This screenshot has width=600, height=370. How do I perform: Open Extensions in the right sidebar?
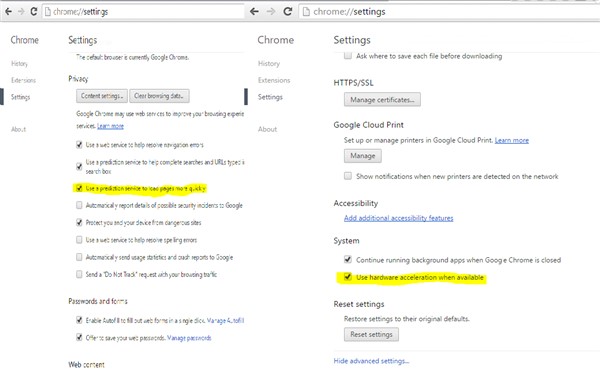pyautogui.click(x=274, y=80)
